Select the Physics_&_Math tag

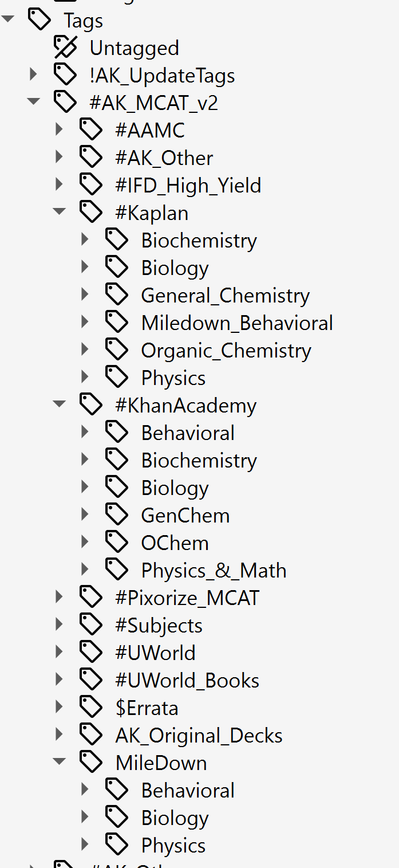click(214, 571)
